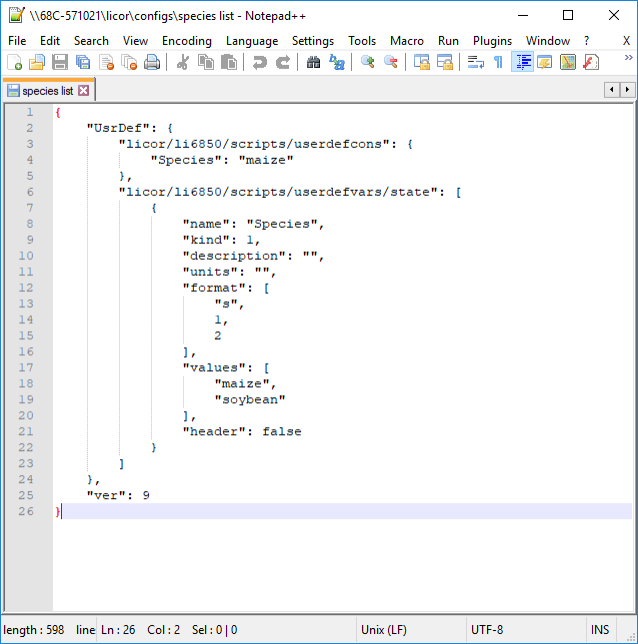Toggle show all characters pilcrow icon
The width and height of the screenshot is (638, 644).
498,62
